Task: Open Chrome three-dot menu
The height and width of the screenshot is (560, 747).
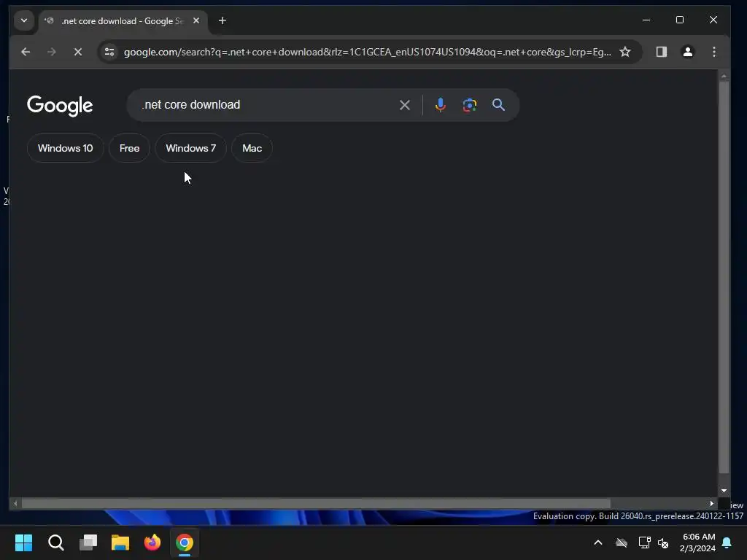Action: [x=713, y=52]
